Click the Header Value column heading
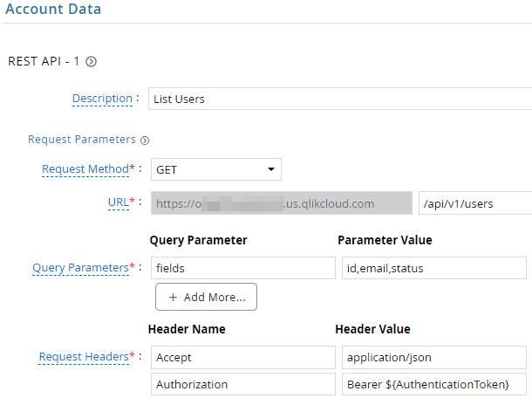532x398 pixels. (x=373, y=329)
